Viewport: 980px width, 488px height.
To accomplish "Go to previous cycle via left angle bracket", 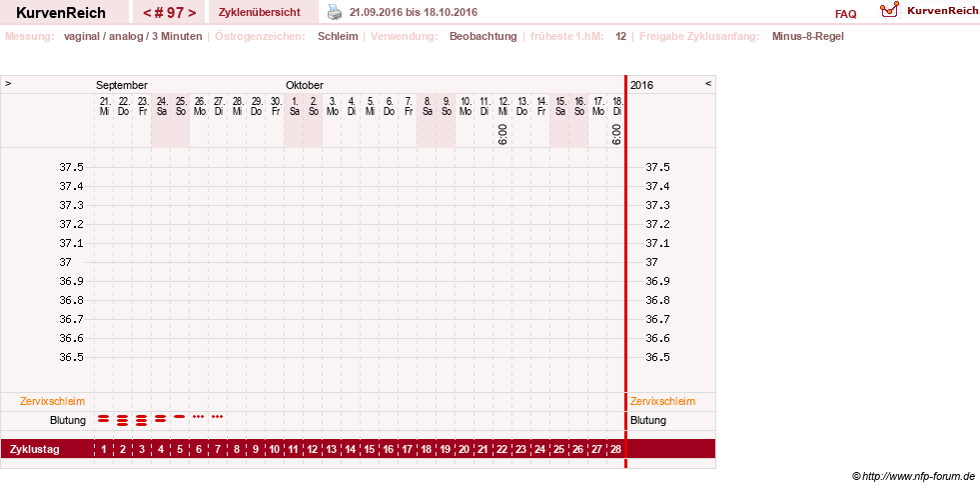I will (x=146, y=13).
